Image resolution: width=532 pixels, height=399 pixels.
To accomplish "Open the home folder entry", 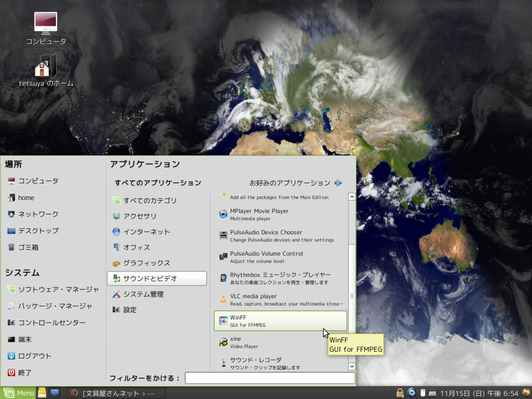I will (21, 197).
